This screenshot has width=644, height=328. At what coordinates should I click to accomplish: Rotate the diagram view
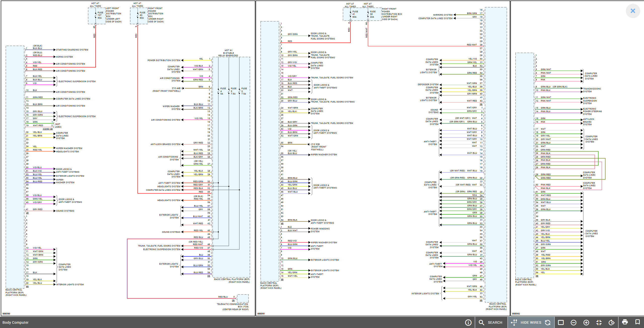point(612,322)
